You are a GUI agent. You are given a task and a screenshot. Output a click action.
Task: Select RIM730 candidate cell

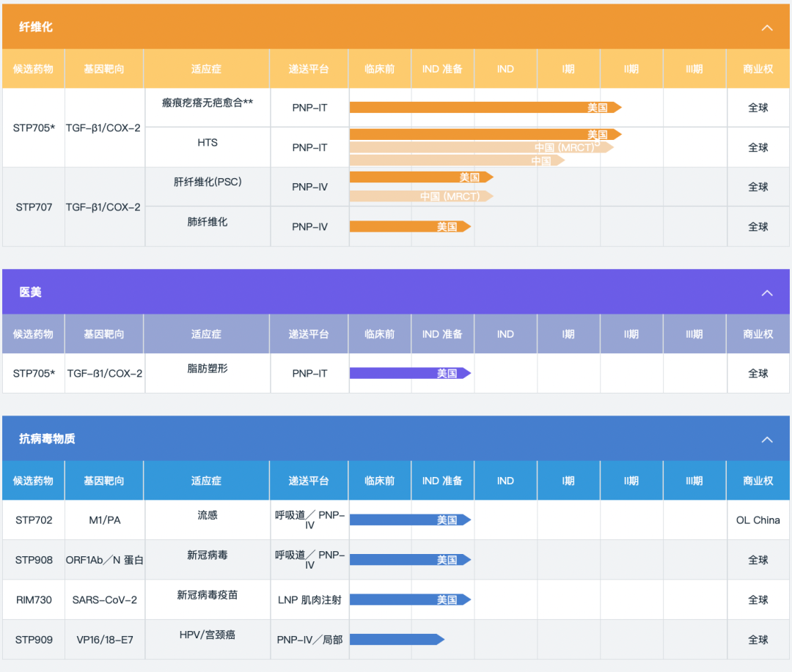pos(34,599)
